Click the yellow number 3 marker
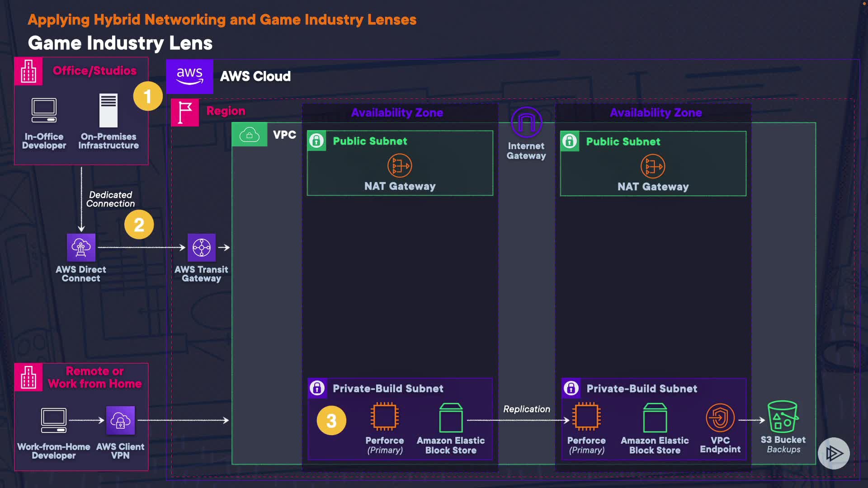The height and width of the screenshot is (488, 868). click(331, 421)
